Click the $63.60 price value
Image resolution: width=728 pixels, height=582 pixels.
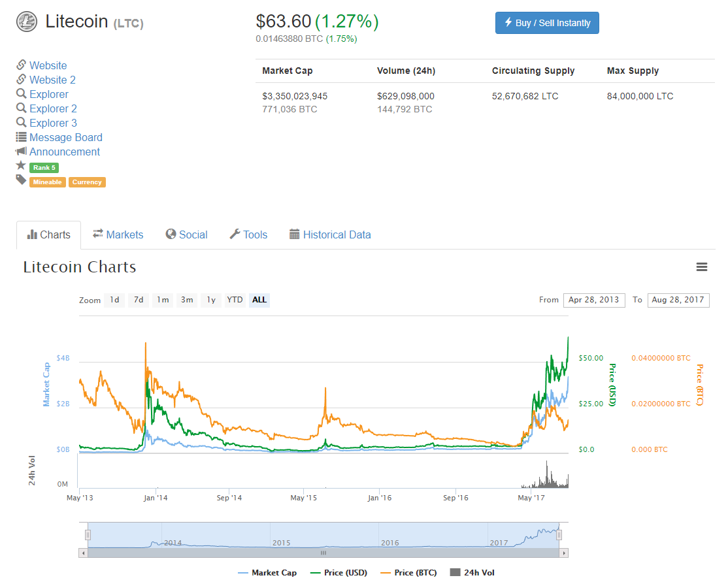pyautogui.click(x=283, y=22)
